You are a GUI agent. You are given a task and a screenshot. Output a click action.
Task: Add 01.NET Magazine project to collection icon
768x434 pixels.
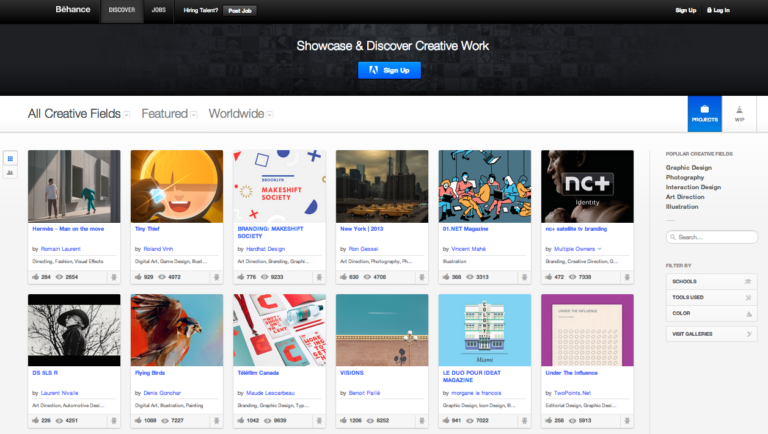(x=525, y=277)
